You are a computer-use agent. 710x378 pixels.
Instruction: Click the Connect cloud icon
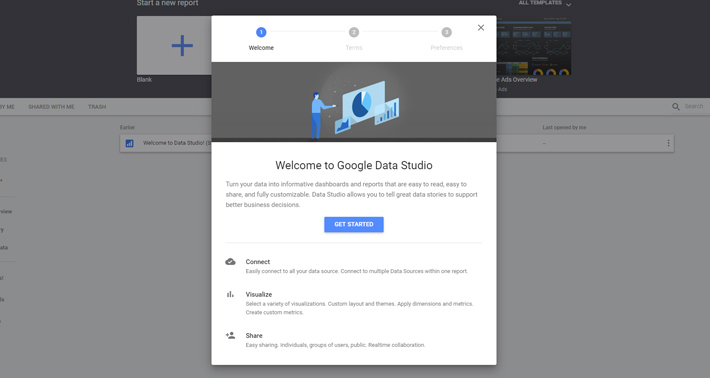pyautogui.click(x=230, y=262)
